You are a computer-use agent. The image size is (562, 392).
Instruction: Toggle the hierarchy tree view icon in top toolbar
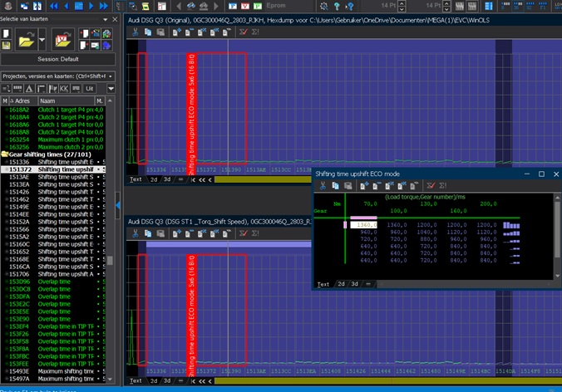tap(120, 6)
